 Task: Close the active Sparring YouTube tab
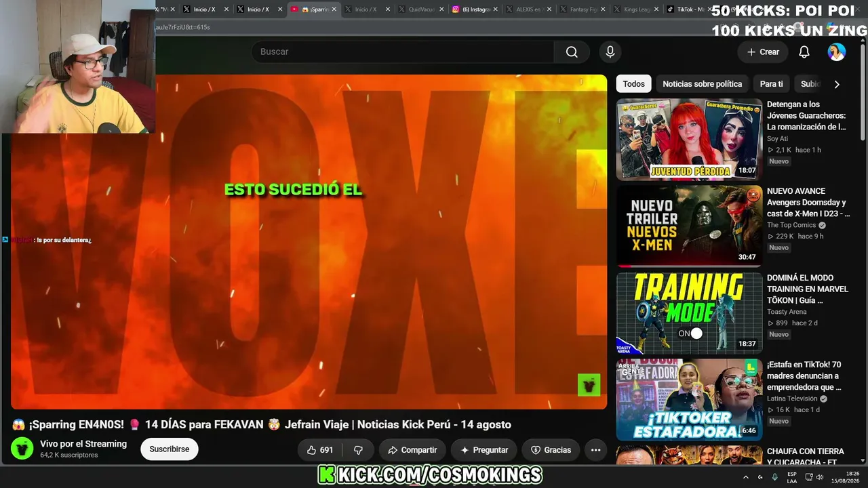pyautogui.click(x=334, y=9)
